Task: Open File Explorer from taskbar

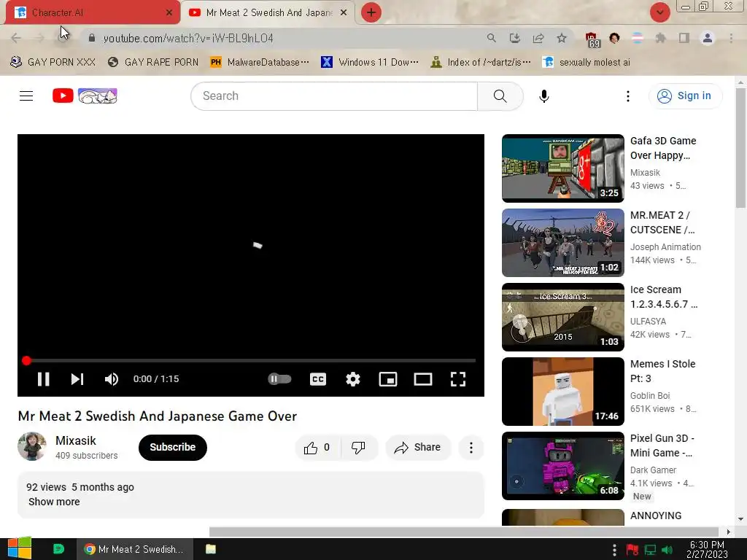Action: coord(211,549)
